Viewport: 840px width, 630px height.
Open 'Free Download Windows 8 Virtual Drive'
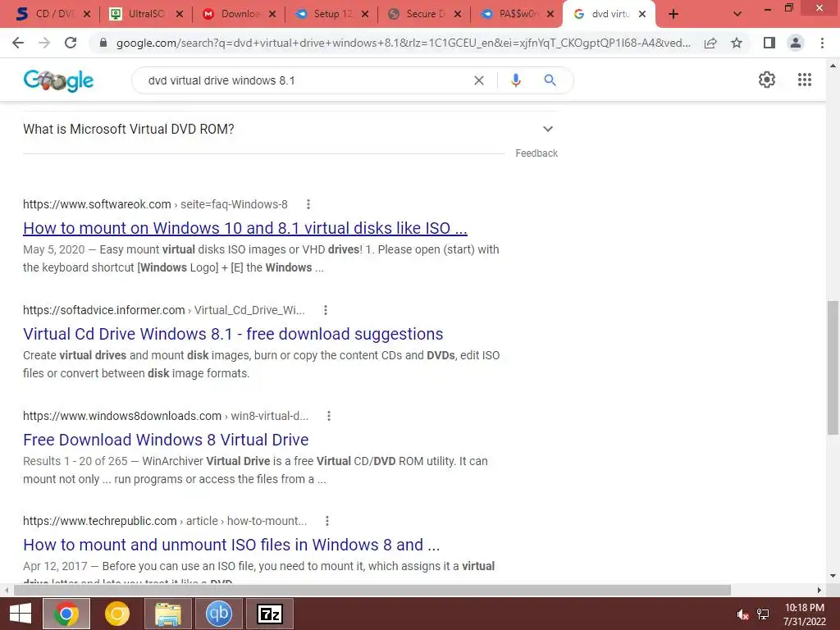(166, 440)
